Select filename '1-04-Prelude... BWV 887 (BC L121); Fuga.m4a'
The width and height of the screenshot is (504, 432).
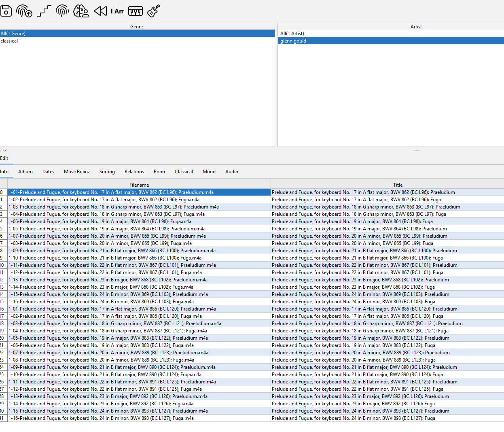tap(139, 331)
